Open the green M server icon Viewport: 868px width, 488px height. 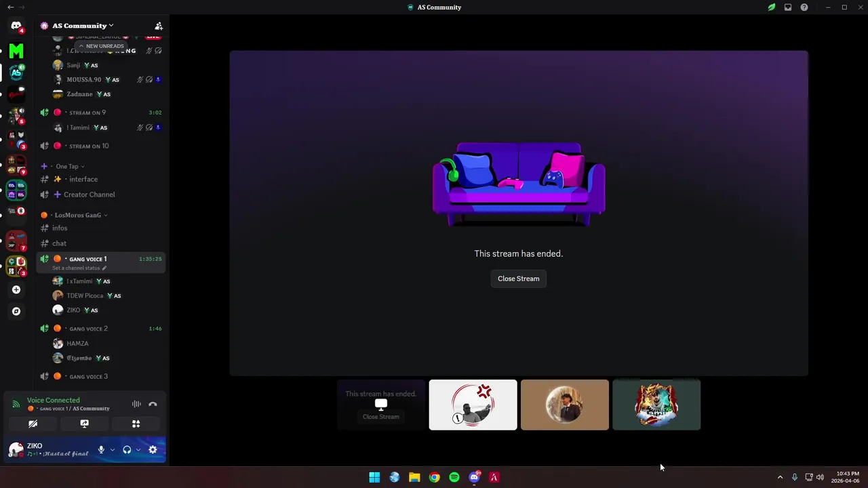tap(16, 50)
